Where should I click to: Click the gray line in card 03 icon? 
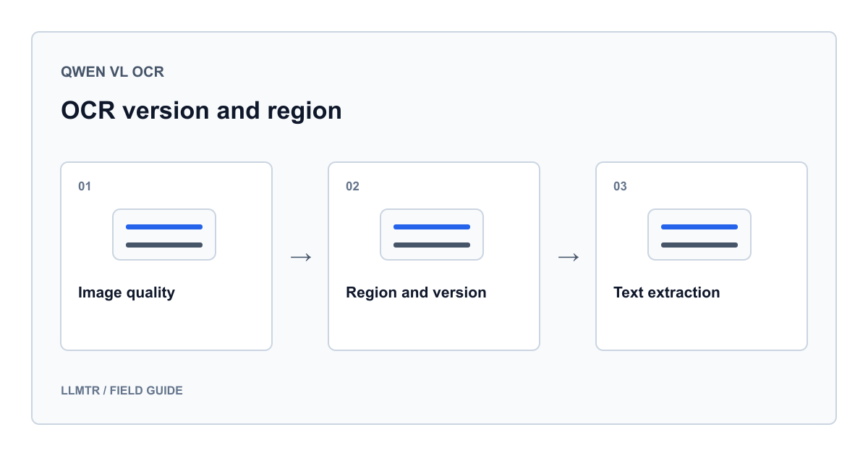click(x=699, y=245)
